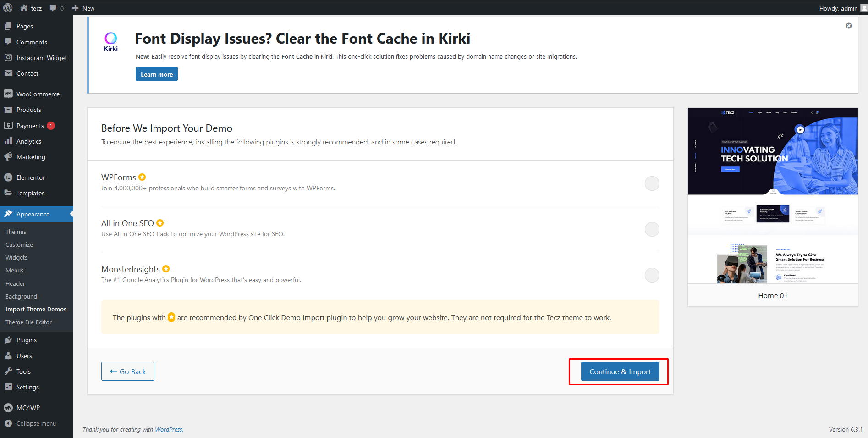Click the WordPress logo icon
The image size is (868, 438).
[x=8, y=8]
